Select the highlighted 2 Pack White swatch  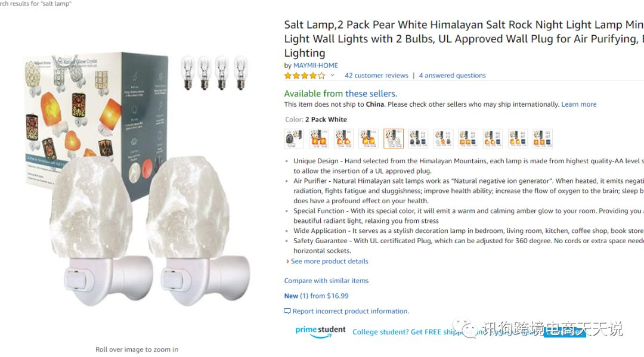pos(394,139)
